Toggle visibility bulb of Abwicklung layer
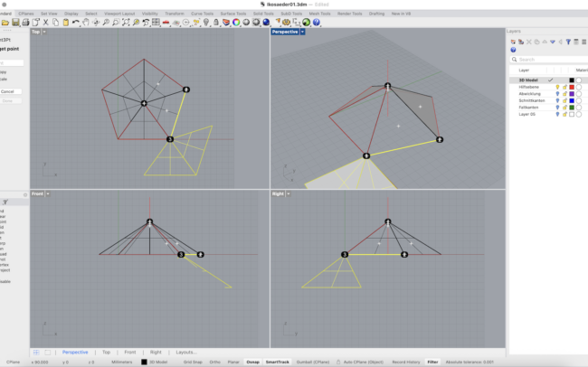 pyautogui.click(x=557, y=94)
